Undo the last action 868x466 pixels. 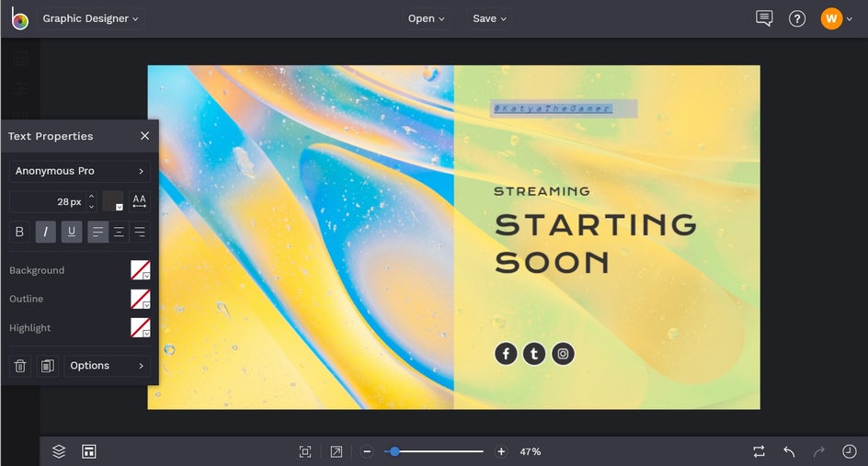click(x=789, y=451)
